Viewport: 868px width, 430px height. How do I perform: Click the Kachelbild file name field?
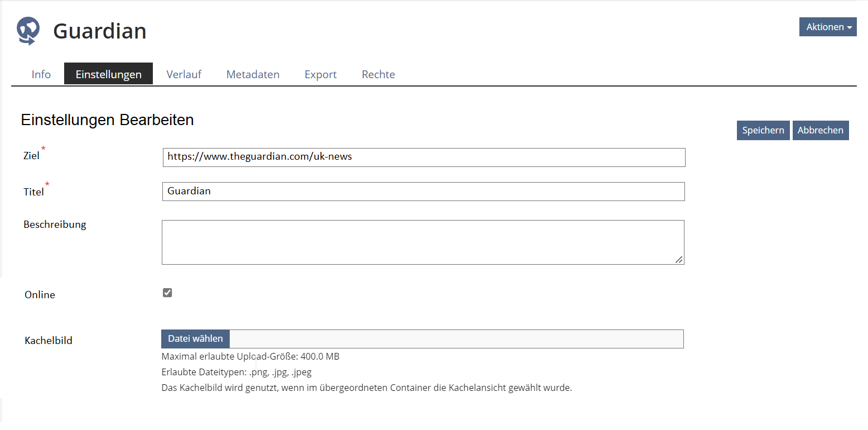pyautogui.click(x=457, y=339)
